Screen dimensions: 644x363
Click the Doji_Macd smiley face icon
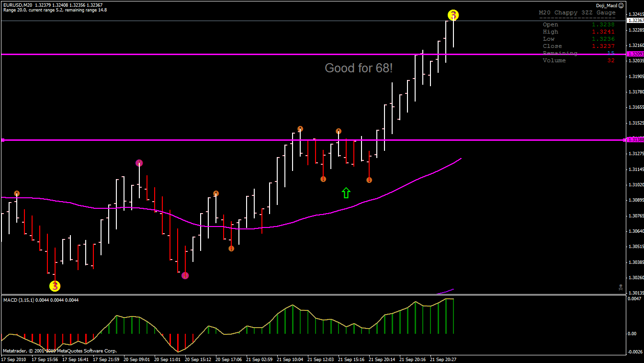coord(621,5)
